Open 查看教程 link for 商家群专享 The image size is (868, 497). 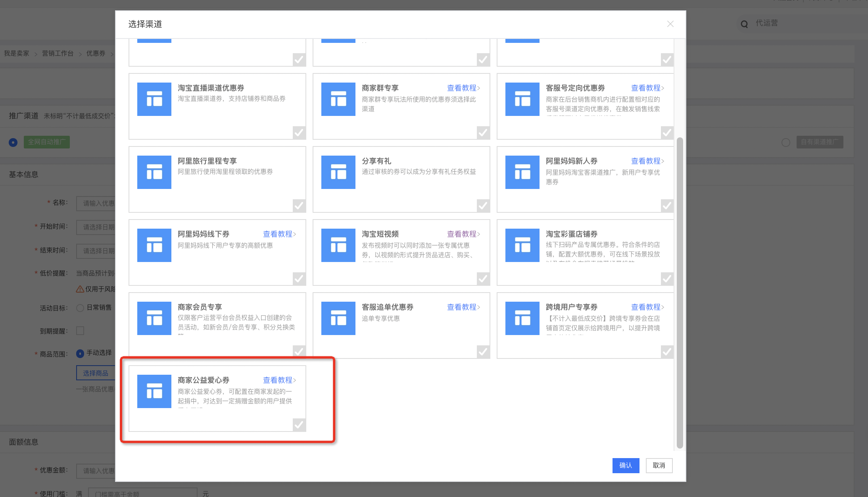(x=463, y=88)
